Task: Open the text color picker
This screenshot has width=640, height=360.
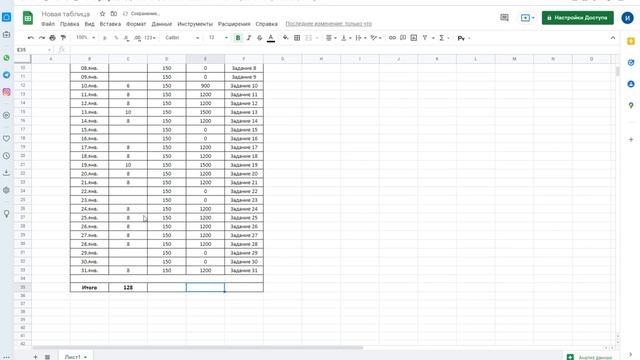Action: point(271,38)
